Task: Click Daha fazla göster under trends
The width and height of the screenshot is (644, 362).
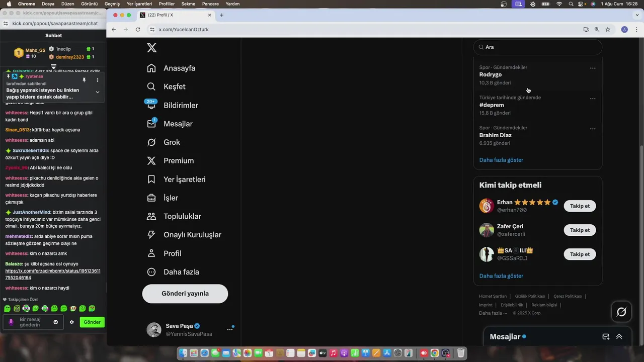Action: coord(501,160)
